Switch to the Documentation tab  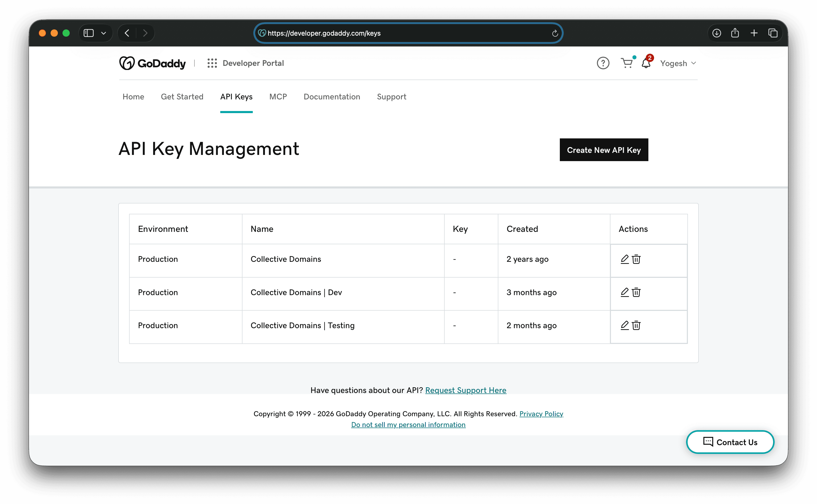[x=332, y=97]
